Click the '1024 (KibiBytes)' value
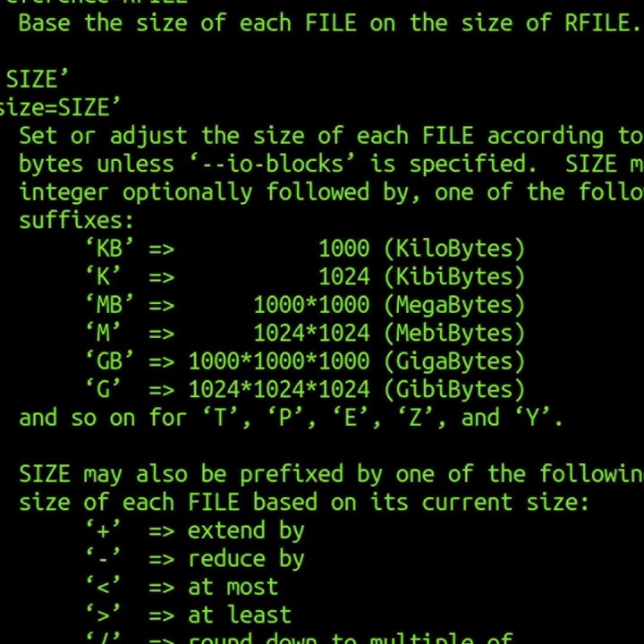 (x=422, y=276)
